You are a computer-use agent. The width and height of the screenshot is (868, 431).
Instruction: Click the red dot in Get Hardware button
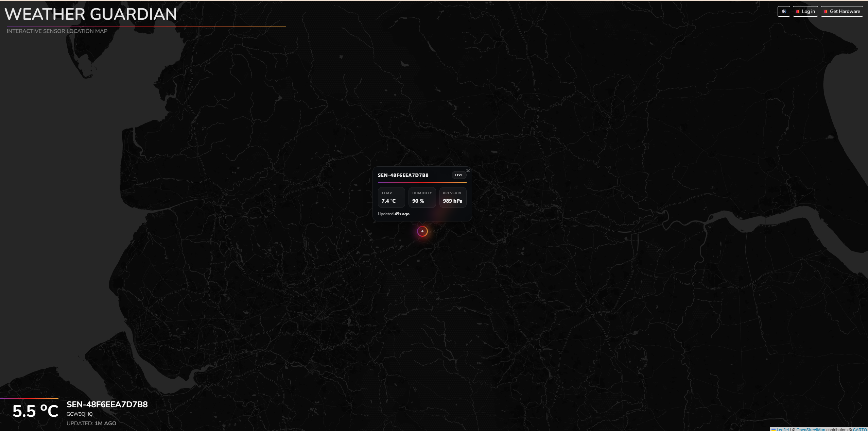pos(826,12)
